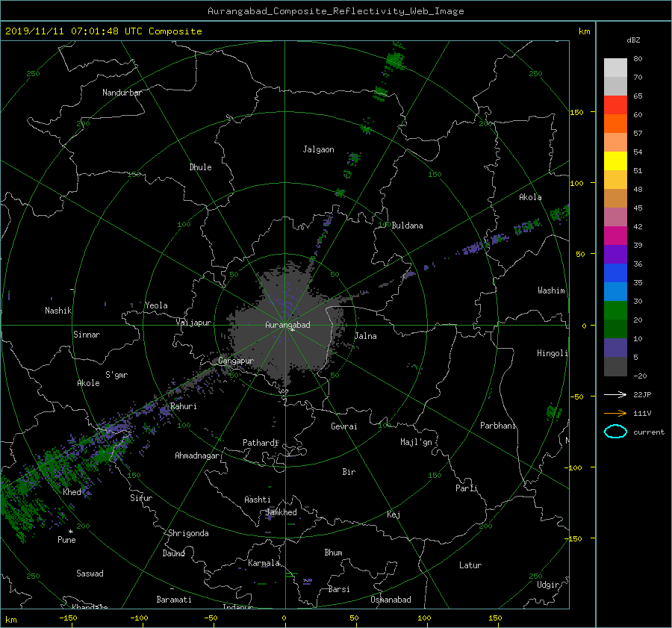
Task: Click the dBZ legend heading
Action: (633, 40)
